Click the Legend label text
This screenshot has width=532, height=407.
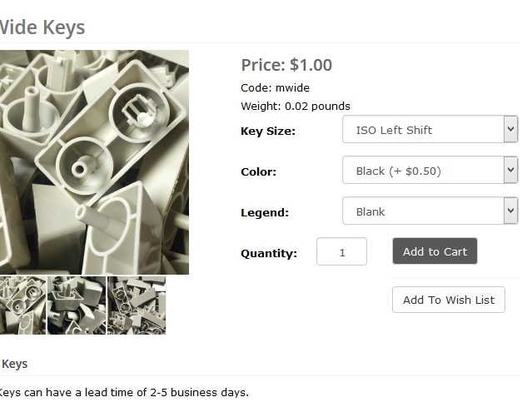click(x=265, y=212)
